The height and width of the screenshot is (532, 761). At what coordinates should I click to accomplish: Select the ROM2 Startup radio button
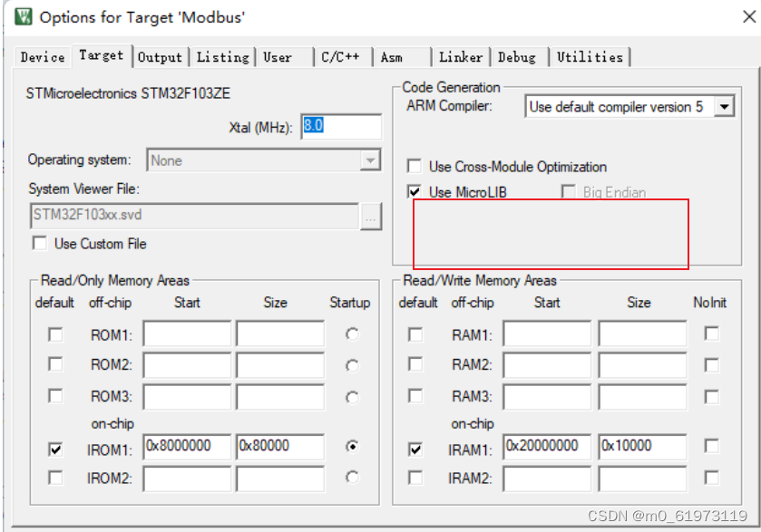[x=352, y=365]
